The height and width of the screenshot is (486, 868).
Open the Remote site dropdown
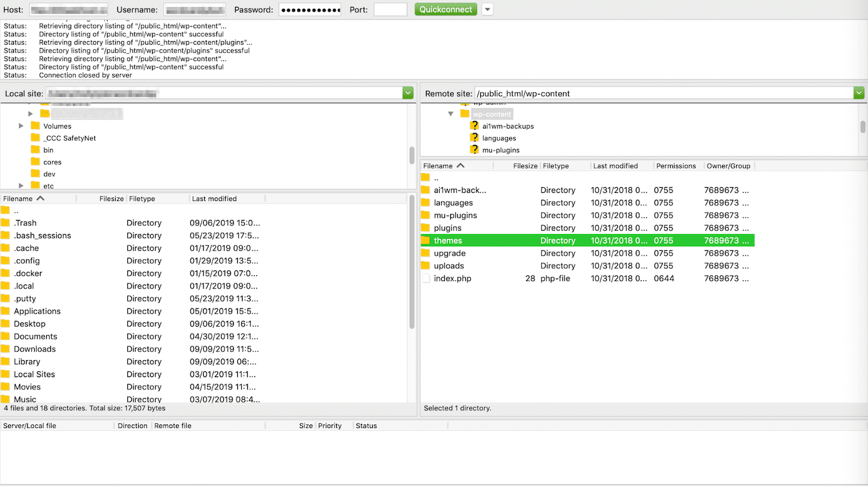tap(859, 93)
